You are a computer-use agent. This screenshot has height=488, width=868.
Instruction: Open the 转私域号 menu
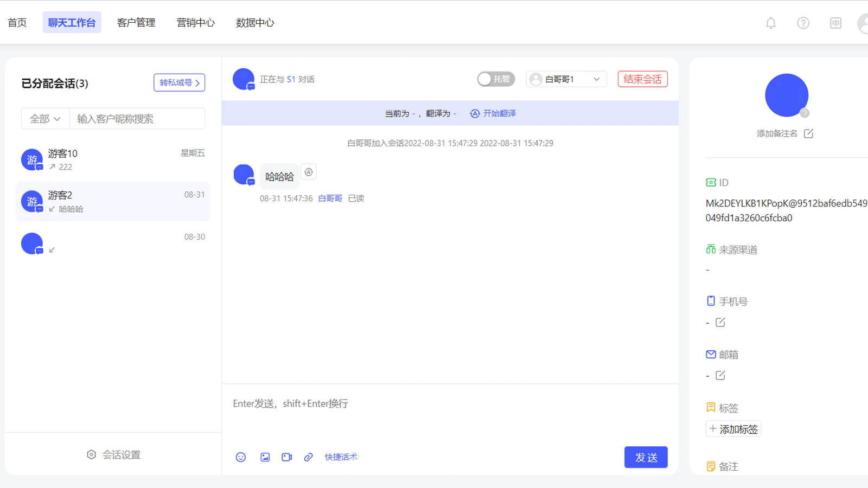tap(179, 82)
